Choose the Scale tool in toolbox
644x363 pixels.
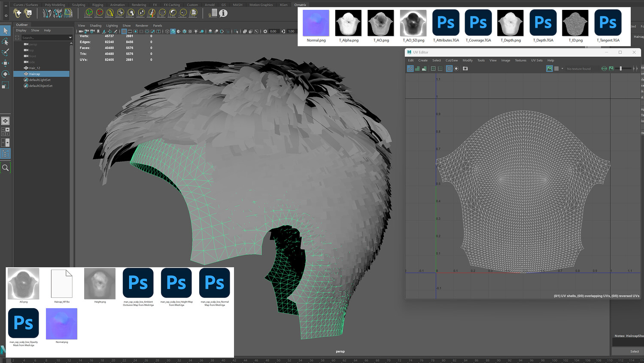tap(6, 85)
